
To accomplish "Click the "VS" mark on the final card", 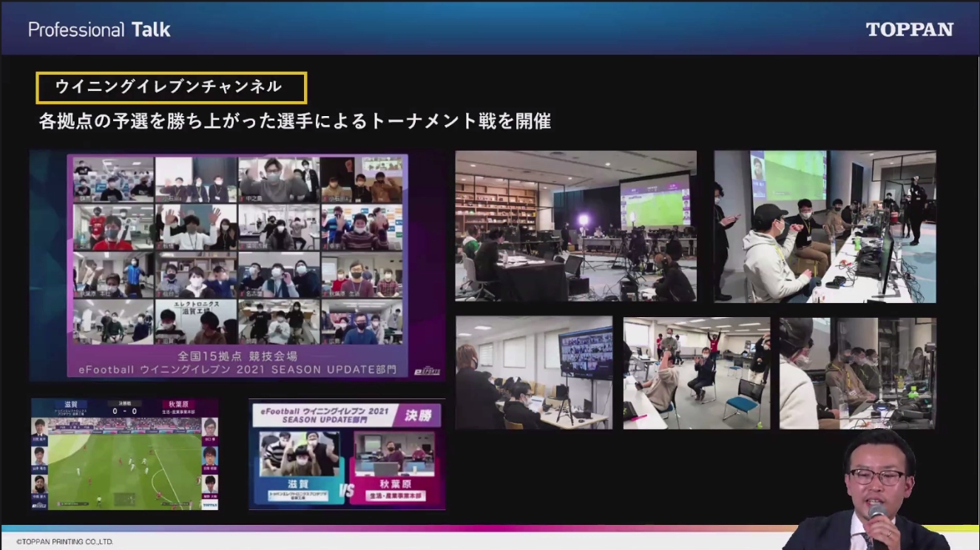I will (345, 489).
